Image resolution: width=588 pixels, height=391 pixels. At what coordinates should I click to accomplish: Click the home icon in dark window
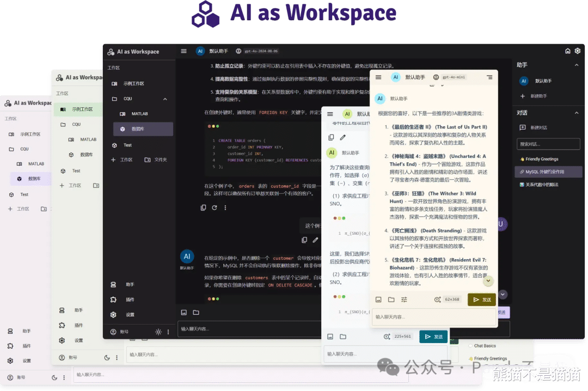568,51
